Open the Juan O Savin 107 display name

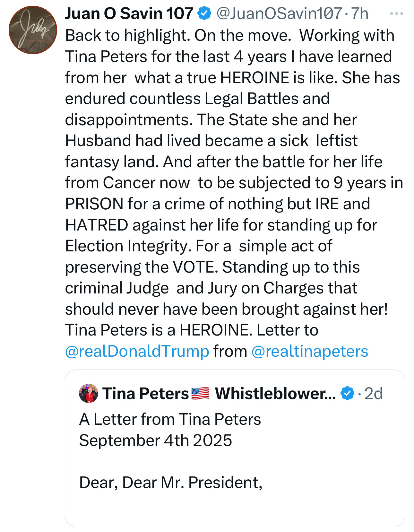[129, 13]
